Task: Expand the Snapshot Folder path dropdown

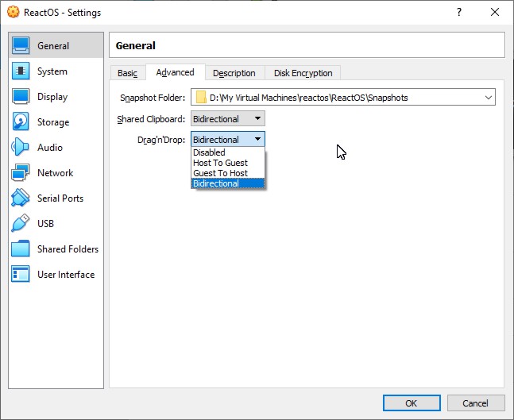Action: 489,98
